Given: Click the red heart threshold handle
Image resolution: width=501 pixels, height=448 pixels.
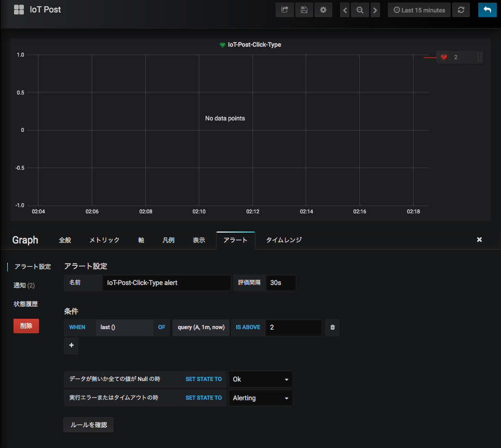Looking at the screenshot, I should 444,57.
